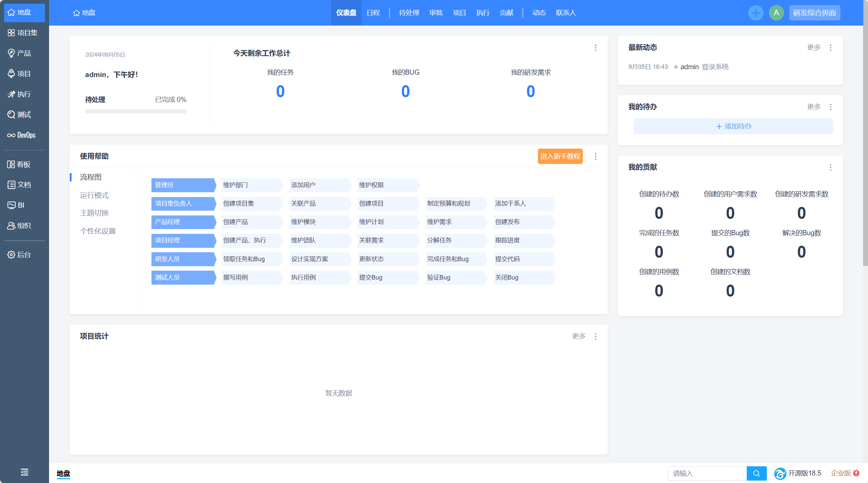
Task: Open more options for 我的贡献 block
Action: coord(831,167)
